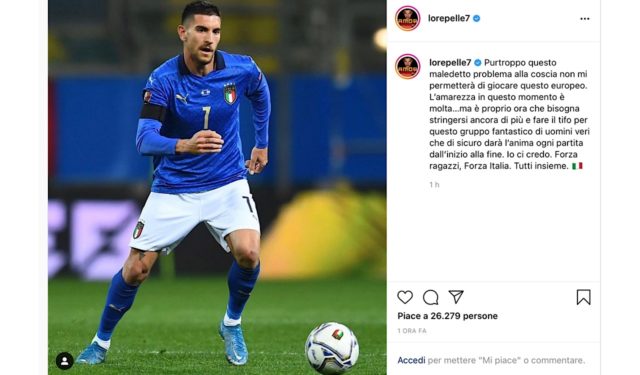This screenshot has height=375, width=640.
Task: Click the 1 ORA FA timestamp
Action: (x=412, y=331)
